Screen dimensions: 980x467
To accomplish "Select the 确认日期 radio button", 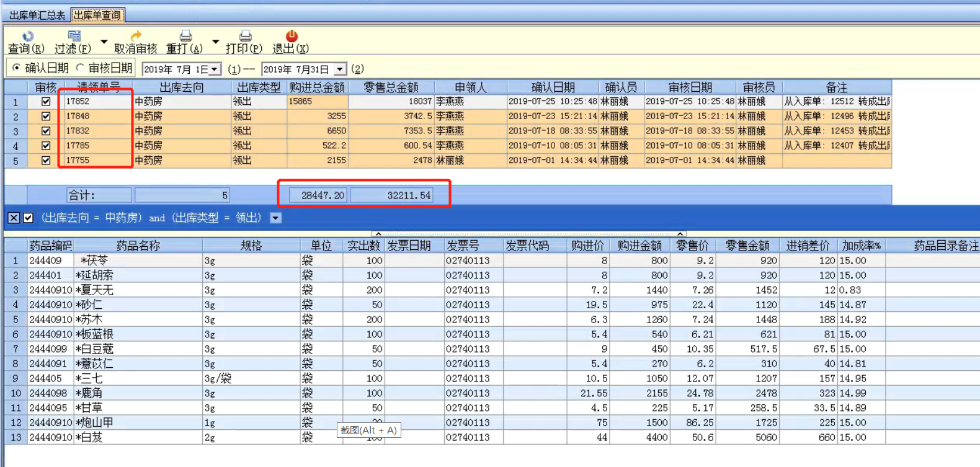I will [x=17, y=68].
